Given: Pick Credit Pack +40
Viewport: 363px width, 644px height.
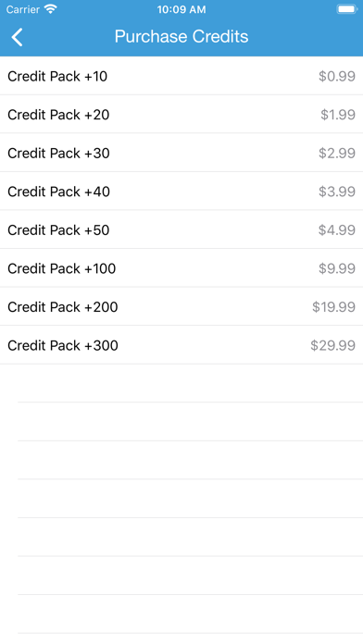Looking at the screenshot, I should (x=181, y=192).
